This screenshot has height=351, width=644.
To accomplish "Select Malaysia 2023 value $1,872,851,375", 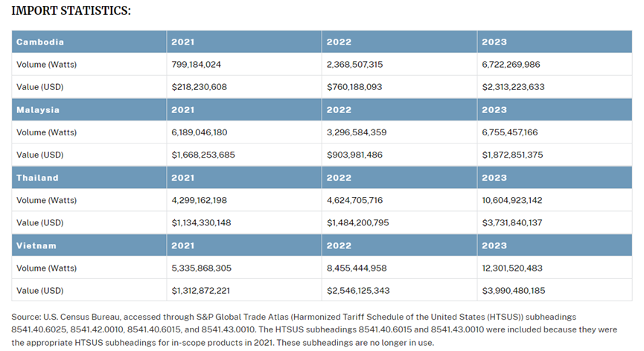I will [512, 155].
